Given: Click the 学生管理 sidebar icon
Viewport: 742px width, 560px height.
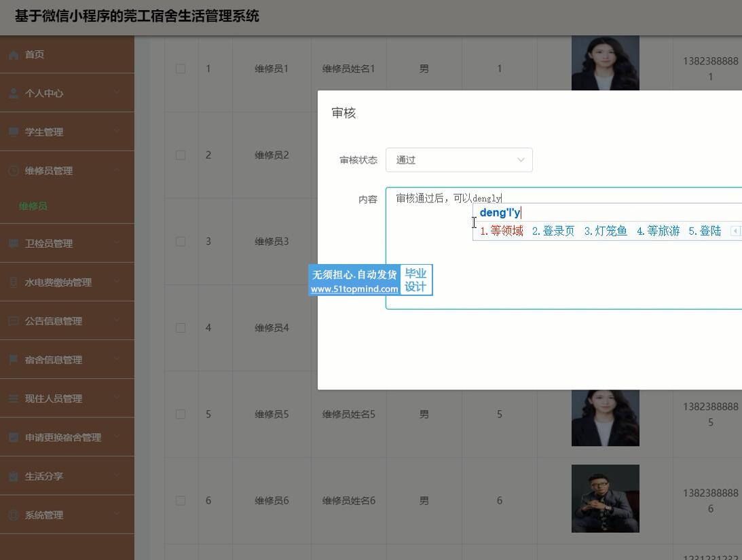Looking at the screenshot, I should [14, 132].
